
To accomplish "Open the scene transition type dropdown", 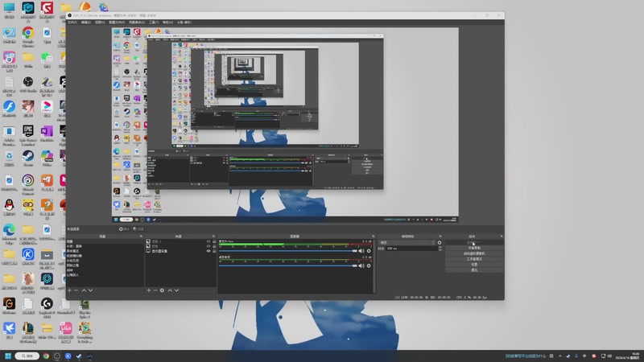I will click(407, 243).
